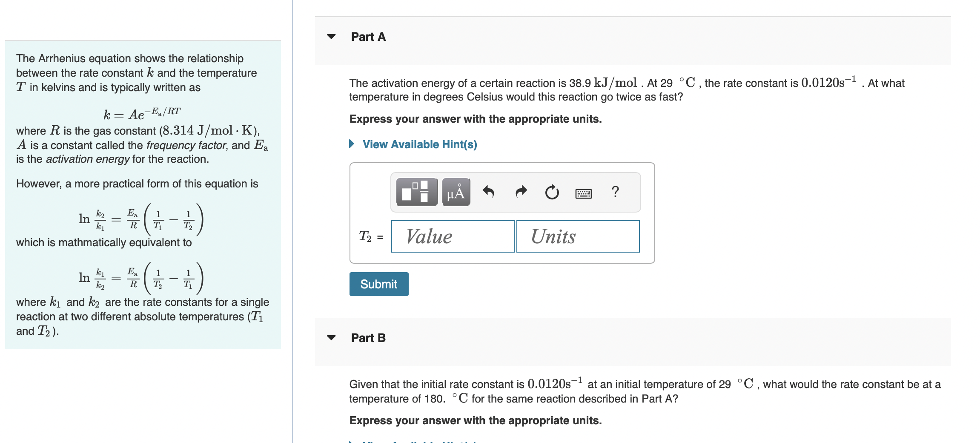Open the Part B header
Image resolution: width=980 pixels, height=443 pixels.
[368, 338]
